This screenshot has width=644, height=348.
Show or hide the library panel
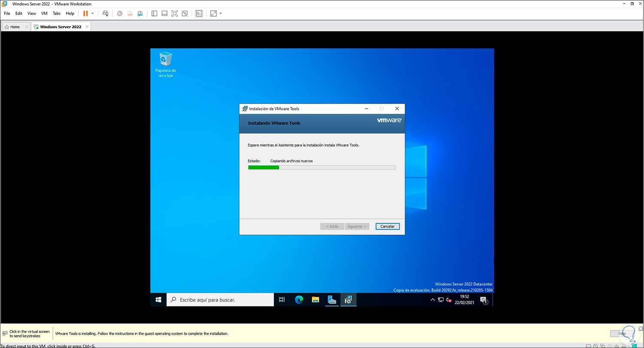(155, 13)
